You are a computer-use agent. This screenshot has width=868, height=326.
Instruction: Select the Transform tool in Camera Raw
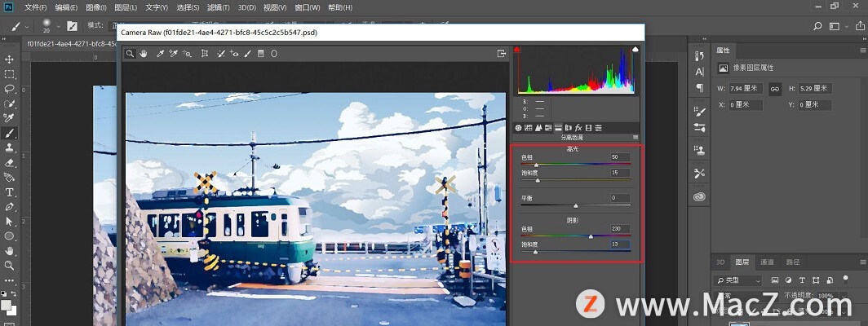[x=204, y=54]
